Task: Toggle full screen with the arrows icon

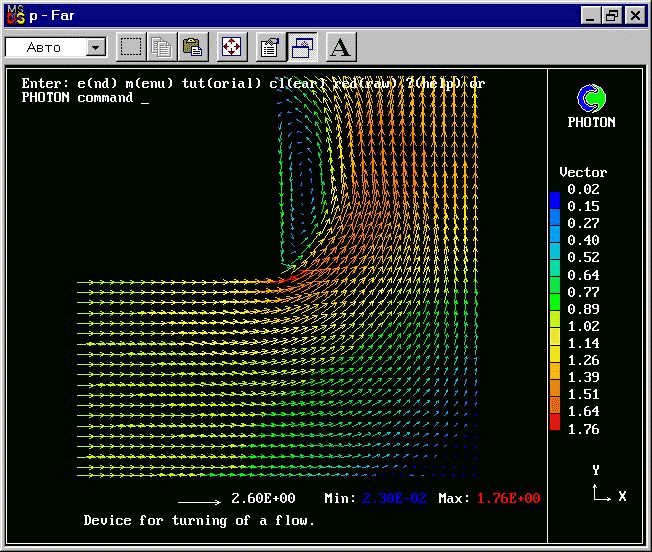Action: coord(232,47)
